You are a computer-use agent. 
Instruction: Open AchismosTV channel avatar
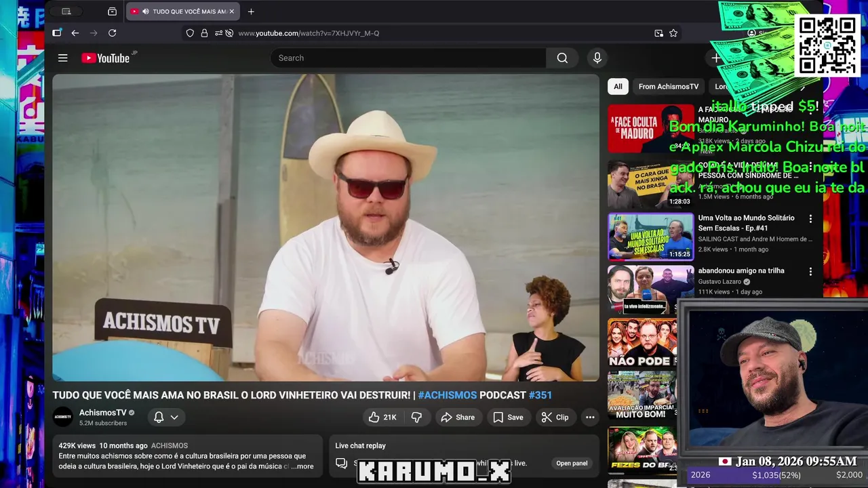[63, 417]
